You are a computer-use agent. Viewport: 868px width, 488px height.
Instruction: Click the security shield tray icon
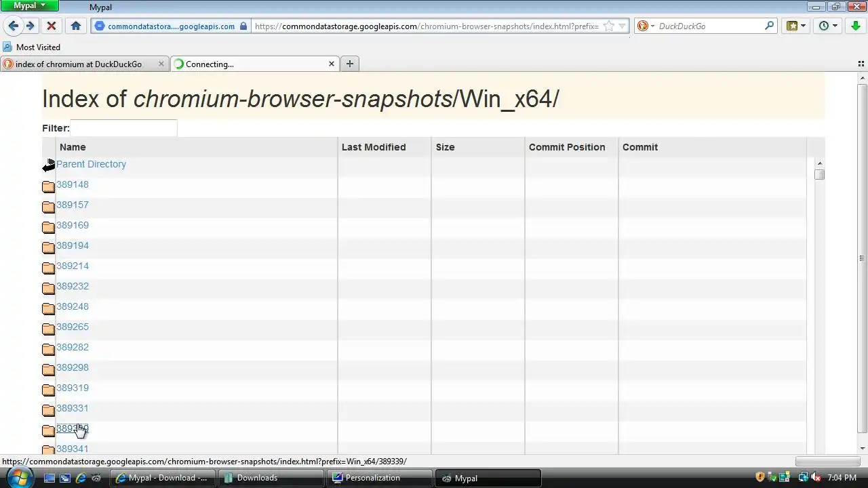(760, 477)
